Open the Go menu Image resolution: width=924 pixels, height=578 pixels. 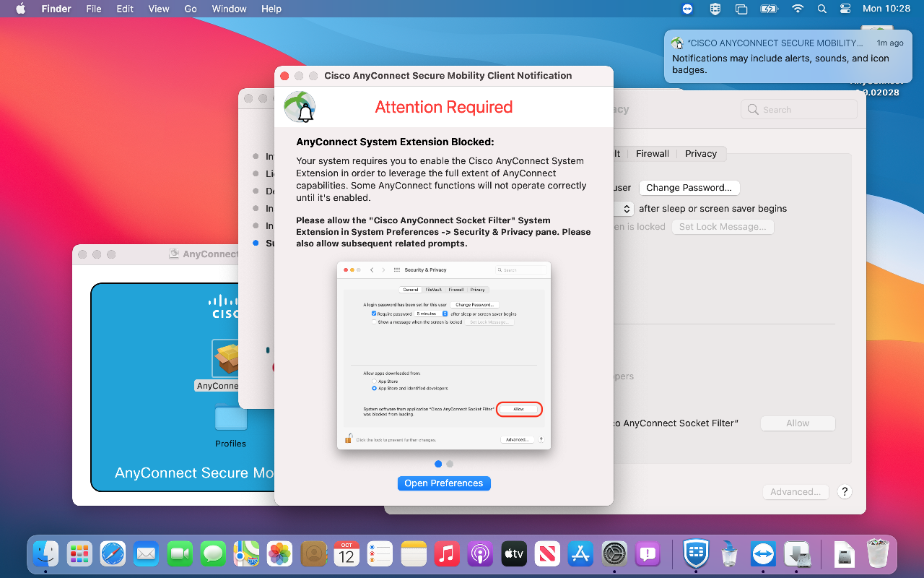191,9
